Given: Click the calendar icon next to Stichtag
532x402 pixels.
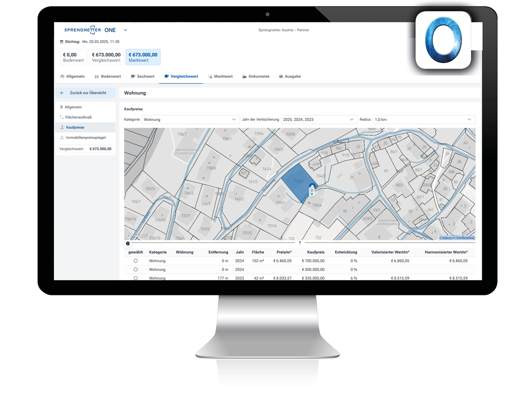Looking at the screenshot, I should click(x=62, y=42).
